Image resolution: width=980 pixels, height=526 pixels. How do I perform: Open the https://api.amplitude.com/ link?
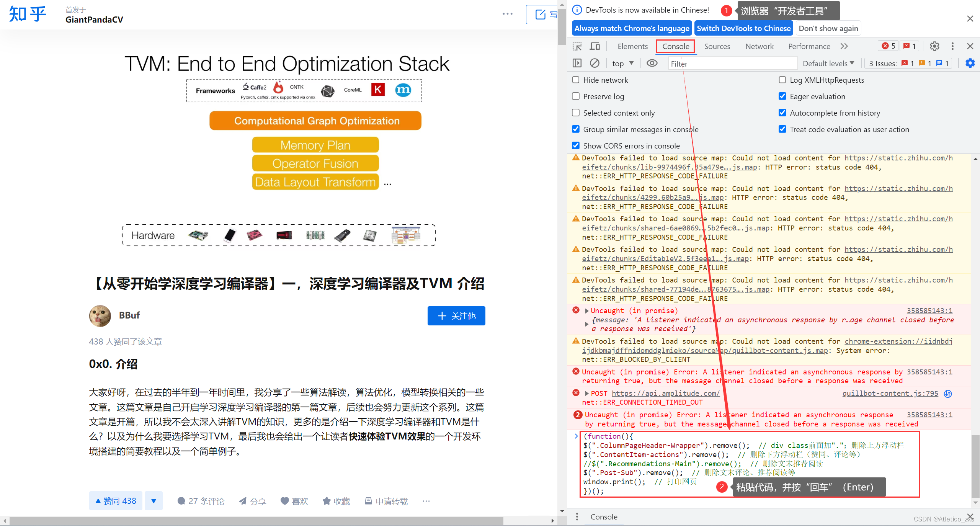665,393
